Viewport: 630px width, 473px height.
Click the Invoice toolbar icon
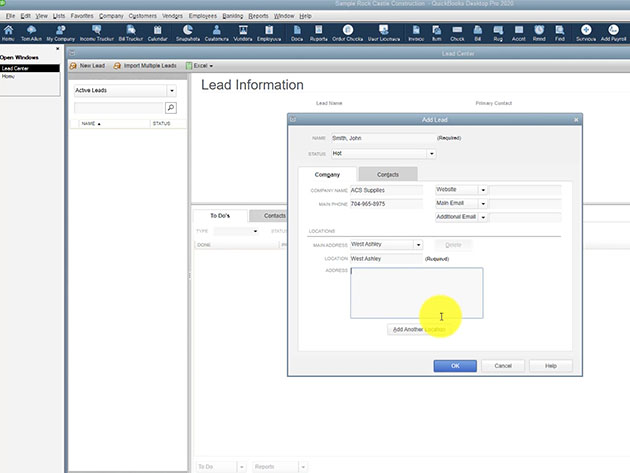click(x=416, y=33)
